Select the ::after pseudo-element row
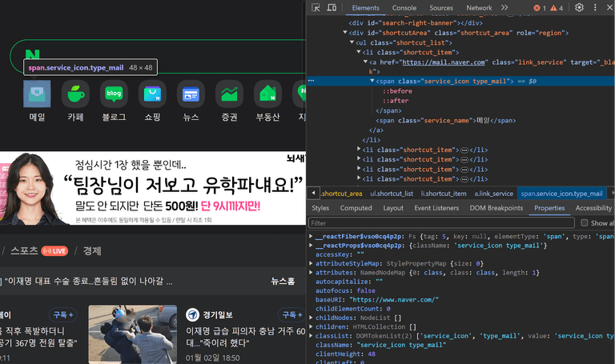This screenshot has height=364, width=615. (396, 101)
